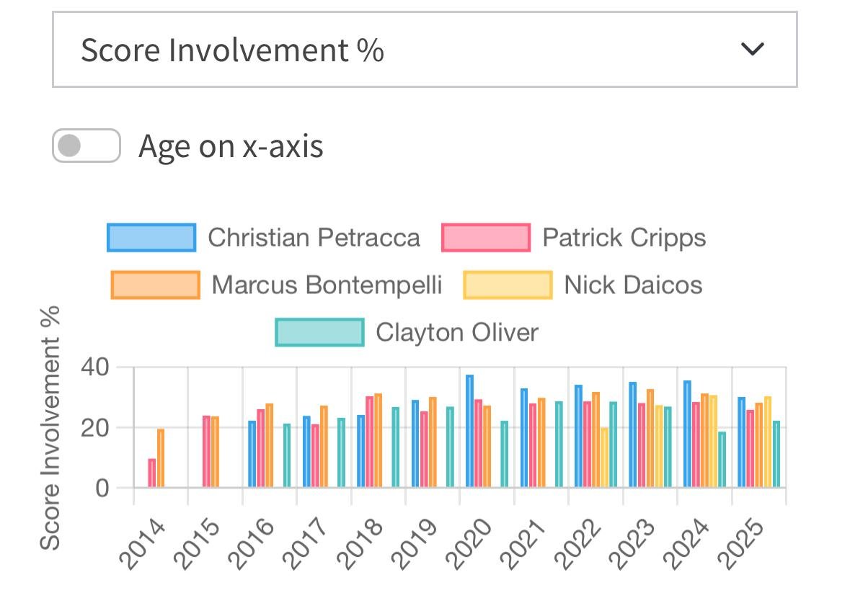Select the yellow Daicos bar for 2022
This screenshot has width=850, height=616.
pos(604,457)
